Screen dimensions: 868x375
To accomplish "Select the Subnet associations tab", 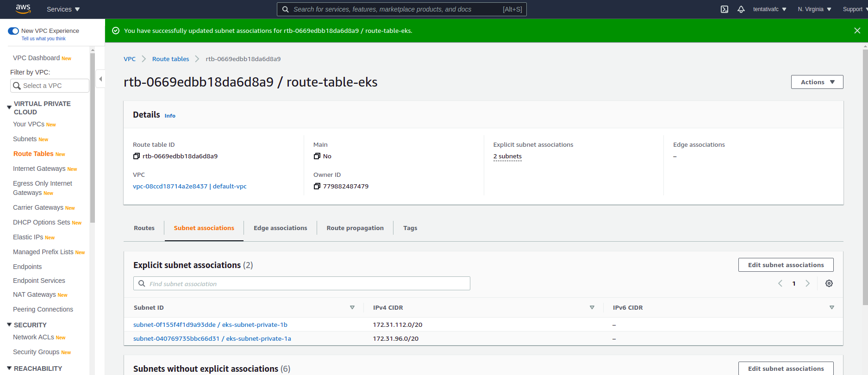I will (204, 228).
